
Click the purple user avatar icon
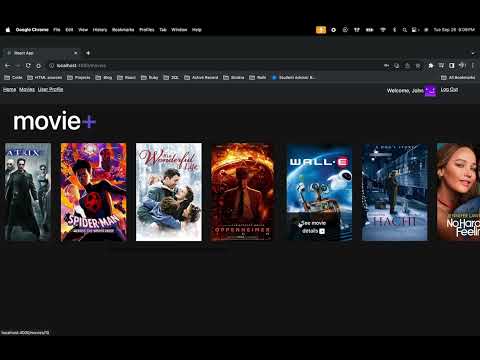click(x=430, y=90)
